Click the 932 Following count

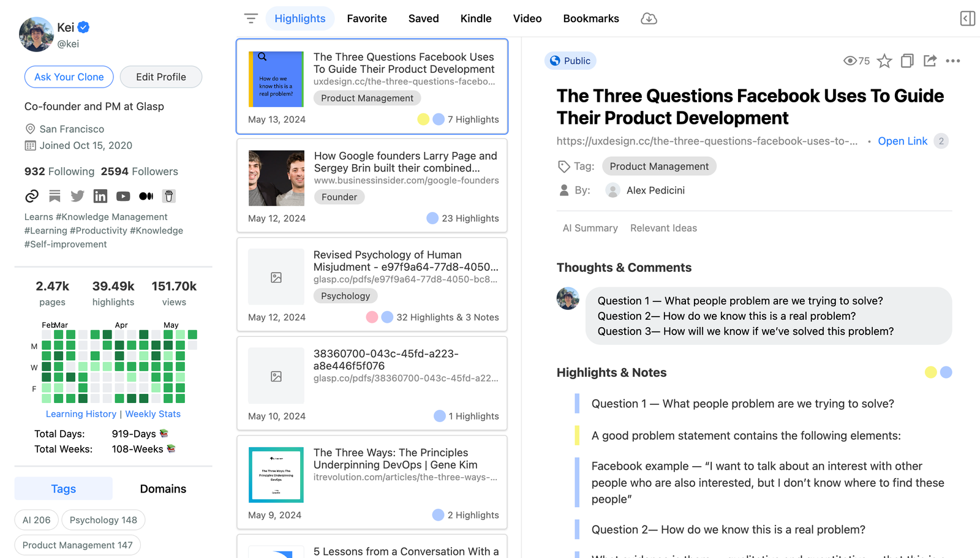tap(59, 172)
